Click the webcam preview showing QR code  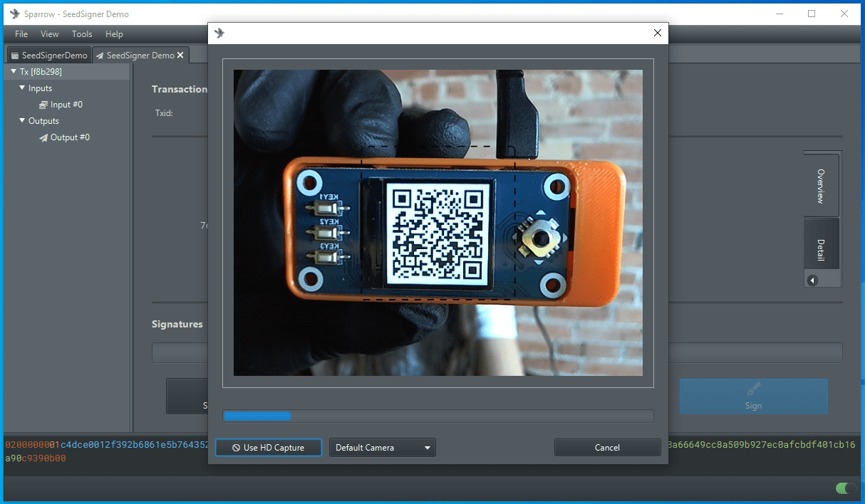(x=437, y=222)
